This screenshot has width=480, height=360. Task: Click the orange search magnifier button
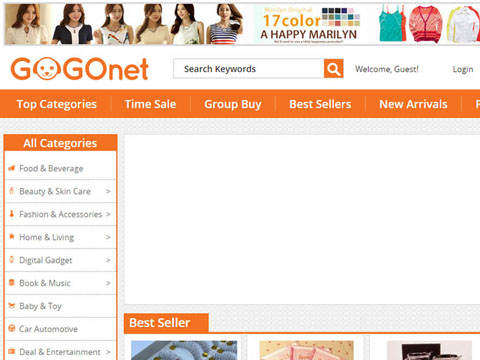click(x=333, y=69)
